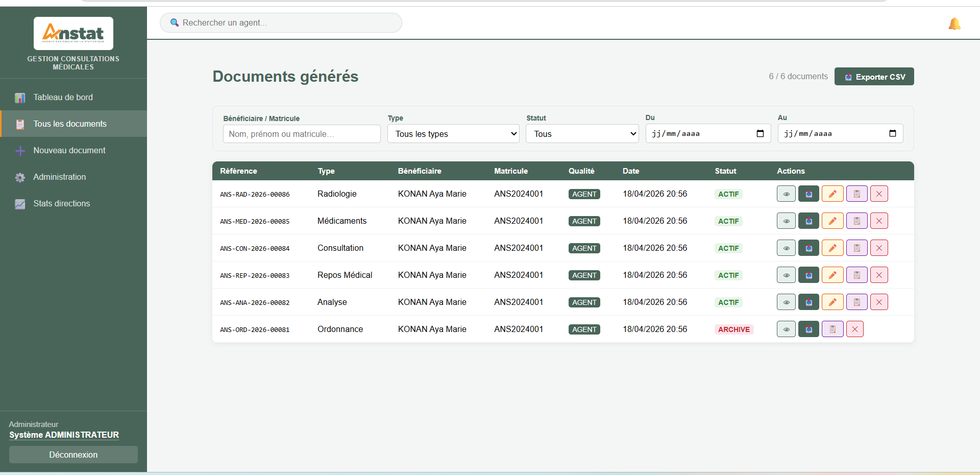The image size is (980, 475).
Task: Open the "Tous les types" Type dropdown
Action: point(453,134)
